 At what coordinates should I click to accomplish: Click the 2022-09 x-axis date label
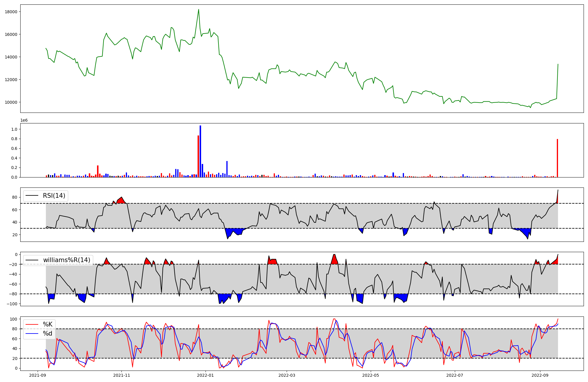540,375
